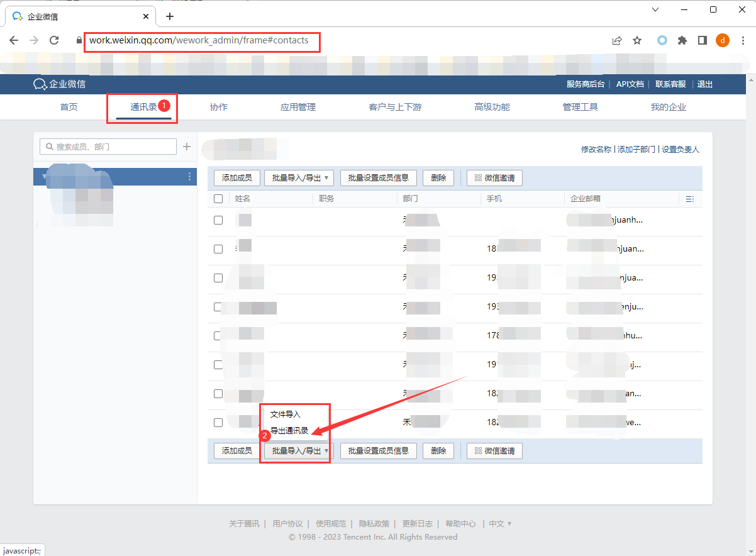Open the 应用管理 tab

click(x=298, y=107)
